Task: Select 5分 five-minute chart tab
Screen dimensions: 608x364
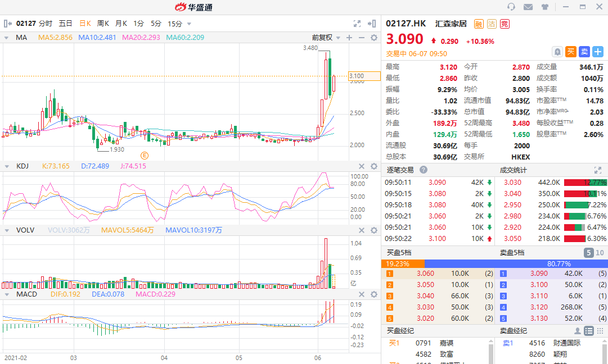Action: 156,24
